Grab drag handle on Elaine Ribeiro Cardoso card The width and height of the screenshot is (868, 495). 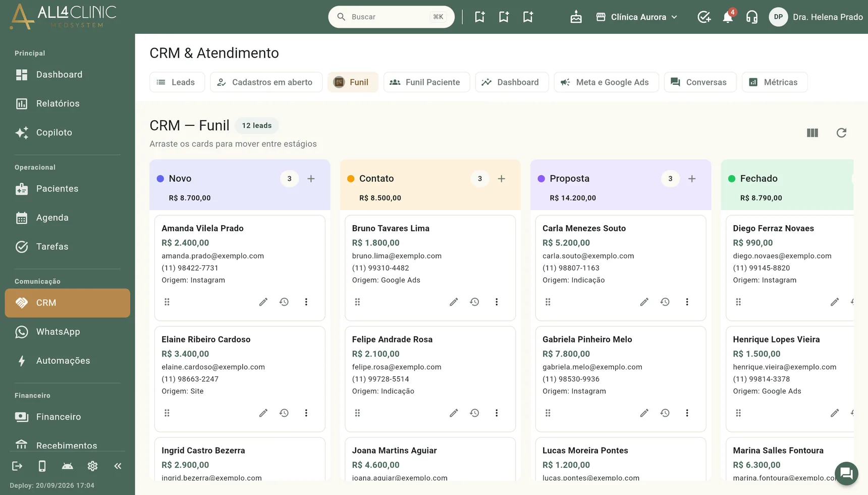coord(167,413)
